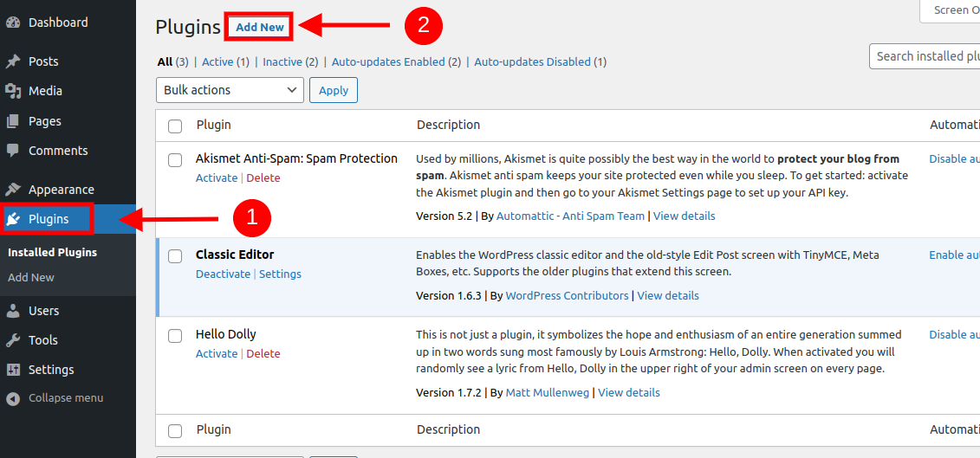980x458 pixels.
Task: Click the Media library icon
Action: pyautogui.click(x=13, y=91)
